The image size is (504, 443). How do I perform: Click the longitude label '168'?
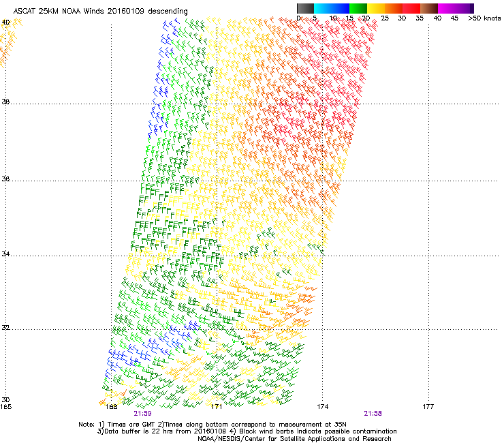(111, 407)
